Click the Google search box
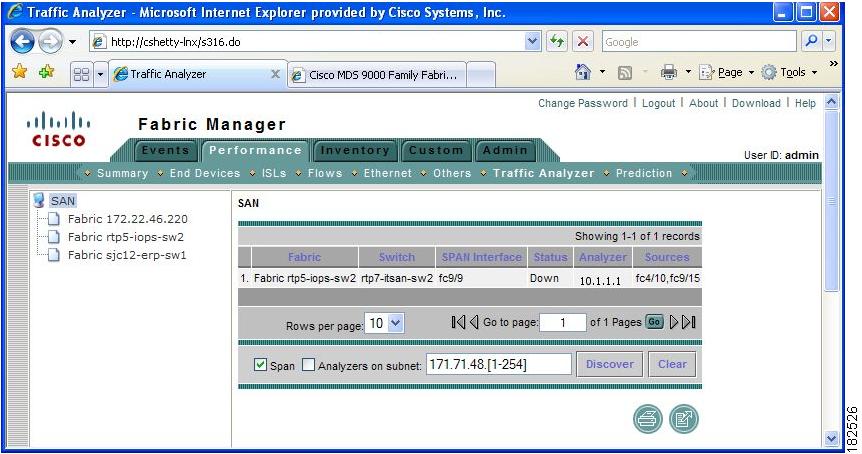 tap(699, 41)
